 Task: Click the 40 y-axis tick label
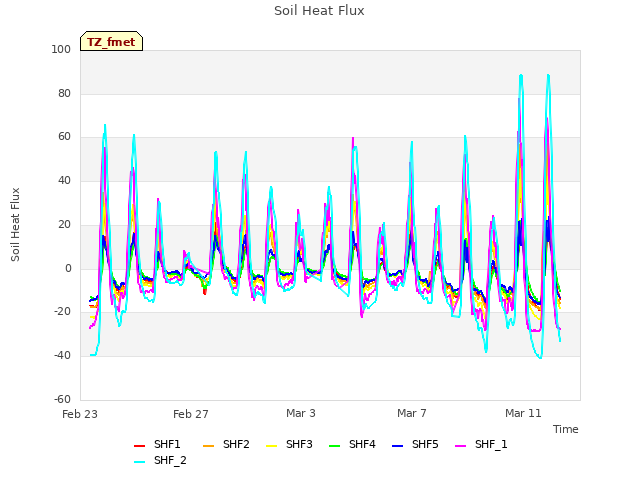(x=64, y=180)
